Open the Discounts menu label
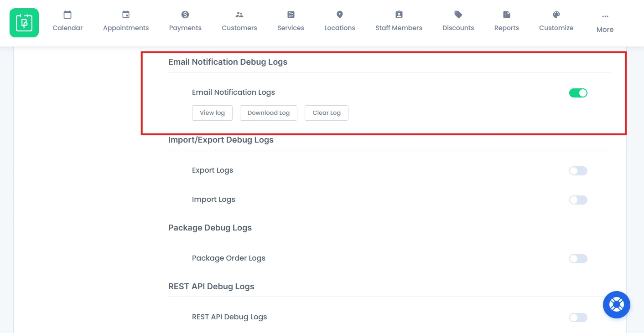644x333 pixels. click(458, 28)
